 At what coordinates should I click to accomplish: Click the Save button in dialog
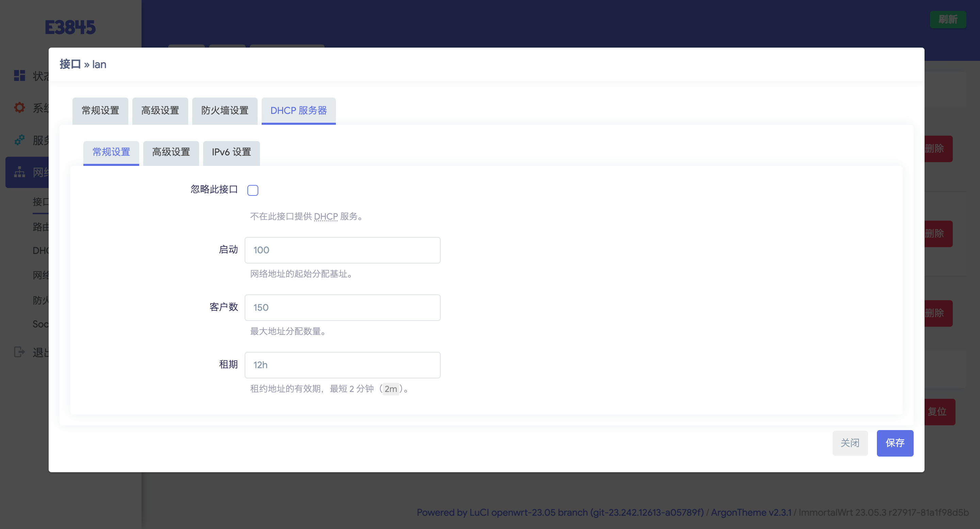coord(895,443)
